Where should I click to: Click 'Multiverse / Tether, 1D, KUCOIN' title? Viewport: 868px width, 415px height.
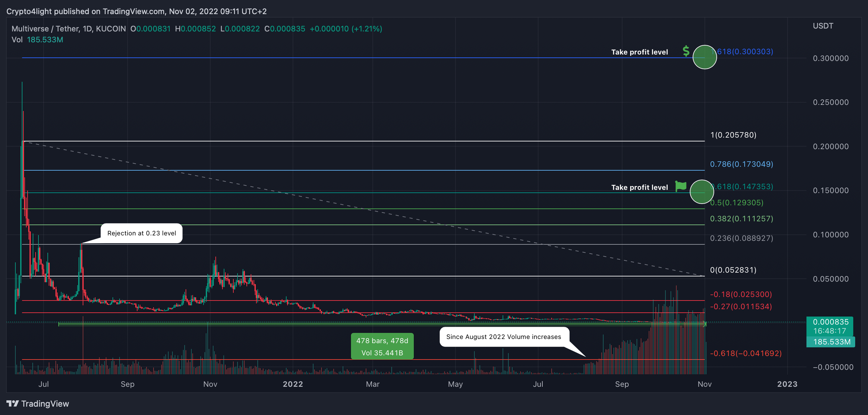tap(69, 29)
